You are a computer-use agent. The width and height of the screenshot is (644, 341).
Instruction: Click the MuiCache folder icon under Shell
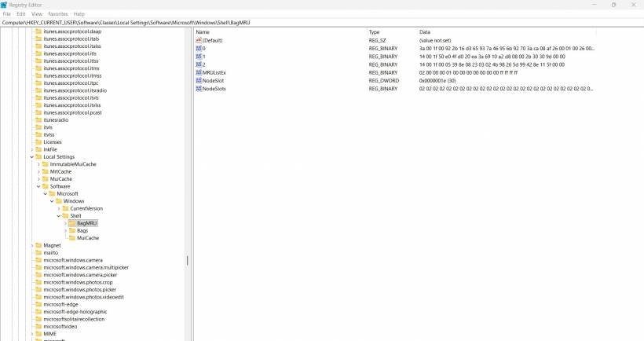(x=72, y=238)
